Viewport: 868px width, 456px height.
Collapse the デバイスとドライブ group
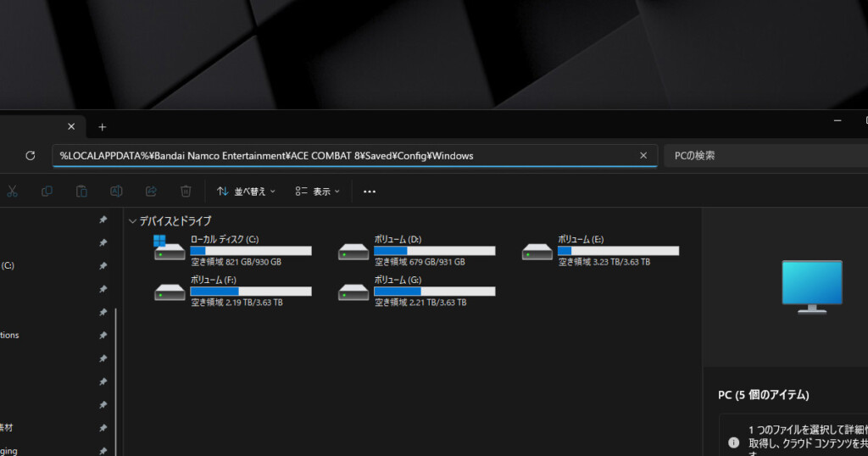coord(132,221)
